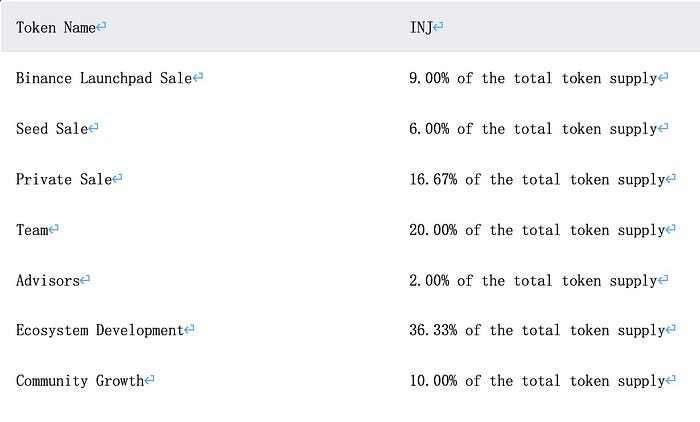
Task: Select the INJ header cell
Action: [421, 28]
